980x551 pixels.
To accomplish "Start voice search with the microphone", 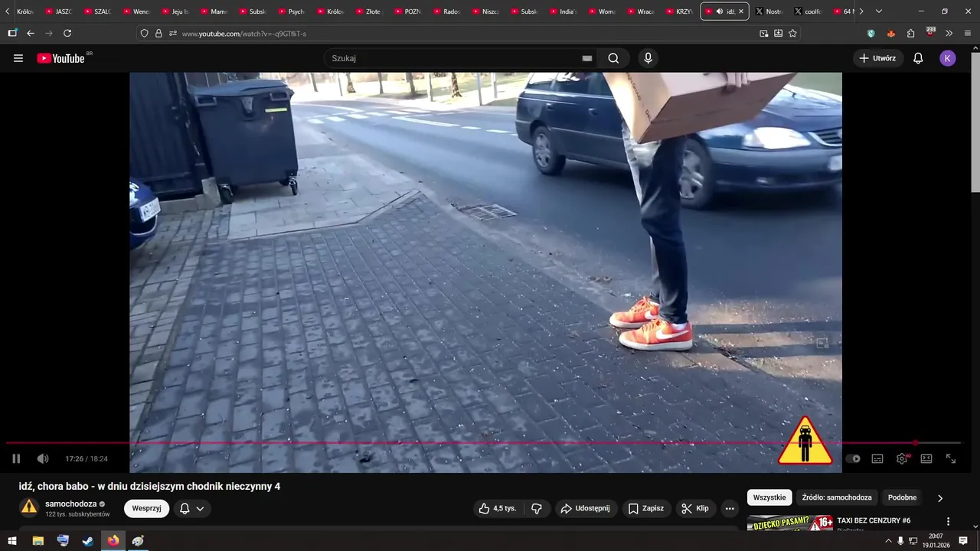I will [x=648, y=58].
